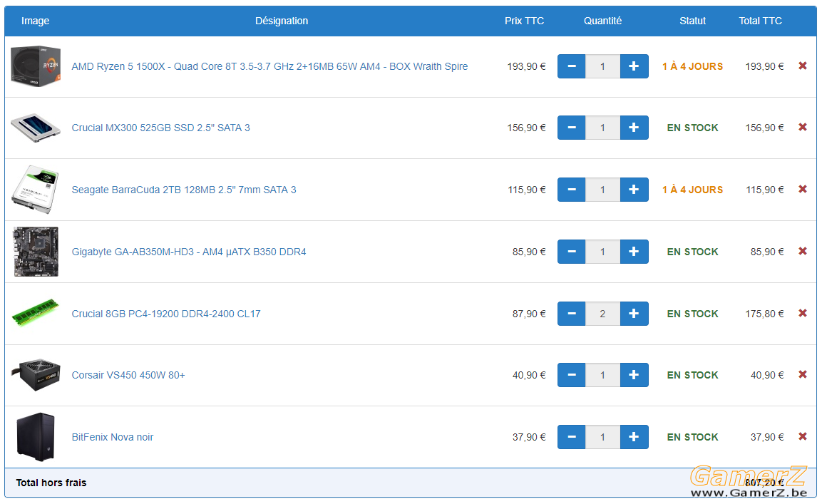Edit quantity field for Corsair VS450
The height and width of the screenshot is (504, 822).
click(x=603, y=375)
